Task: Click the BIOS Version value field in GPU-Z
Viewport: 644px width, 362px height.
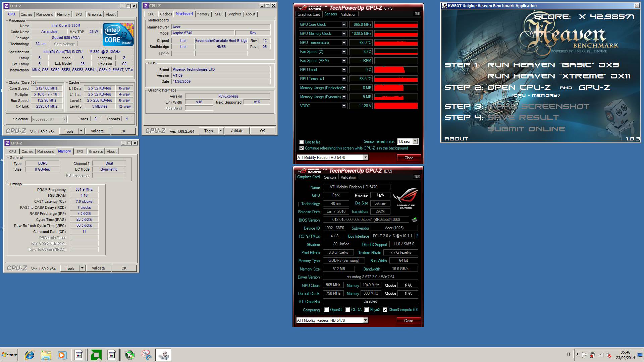Action: 366,220
